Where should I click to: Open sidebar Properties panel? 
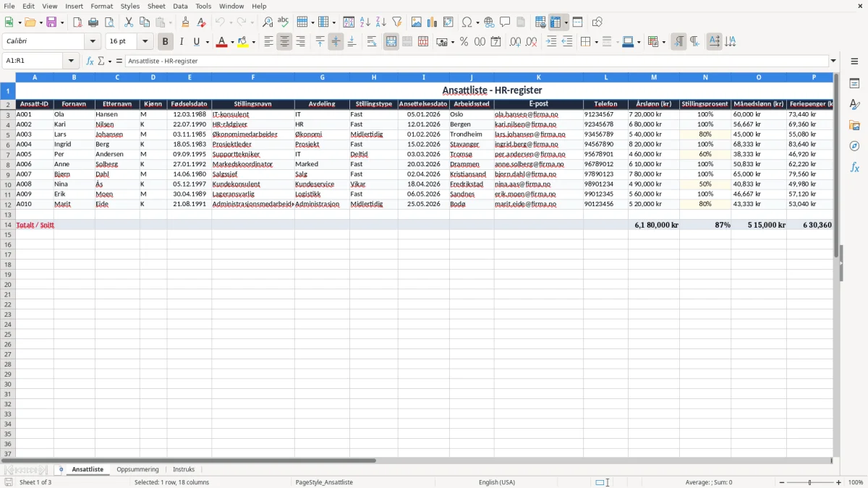tap(854, 84)
